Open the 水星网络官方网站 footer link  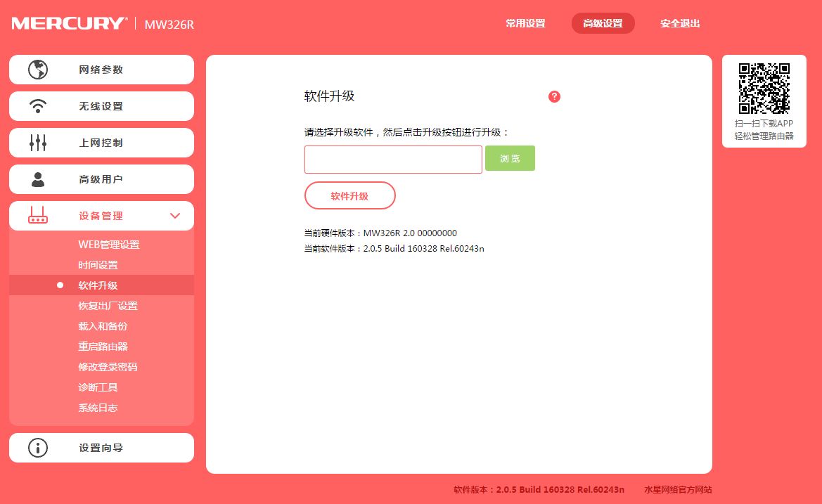tap(678, 490)
